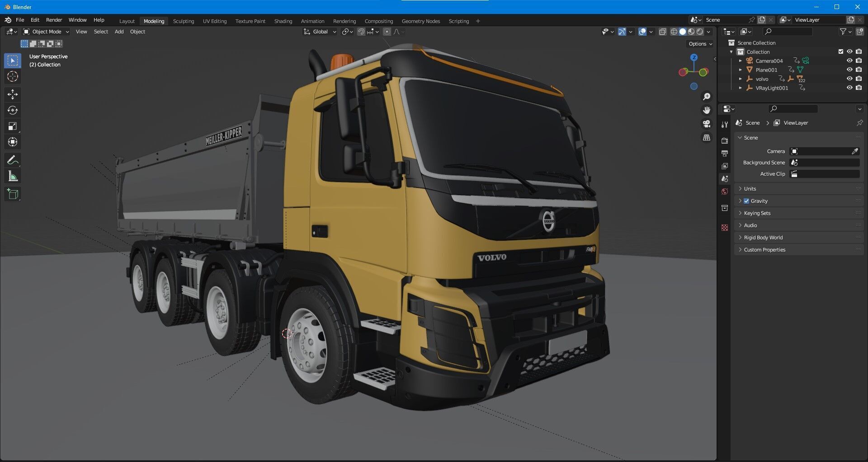Open the viewport Select menu
Viewport: 868px width, 462px height.
coord(101,32)
